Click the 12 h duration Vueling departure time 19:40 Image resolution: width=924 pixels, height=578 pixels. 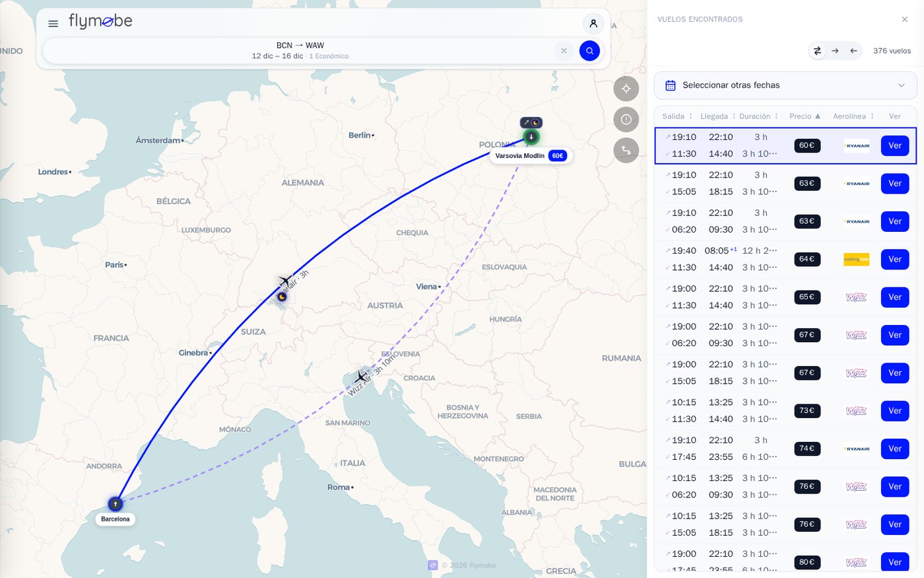[x=684, y=251]
